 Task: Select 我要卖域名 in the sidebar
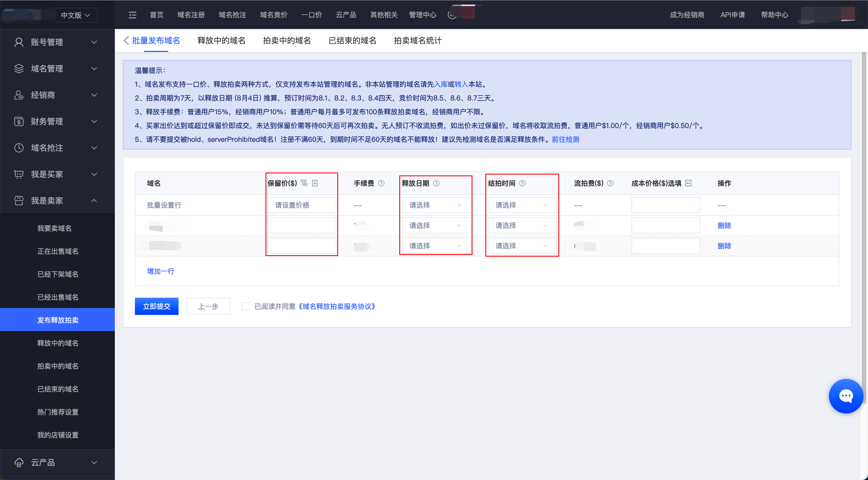click(54, 228)
